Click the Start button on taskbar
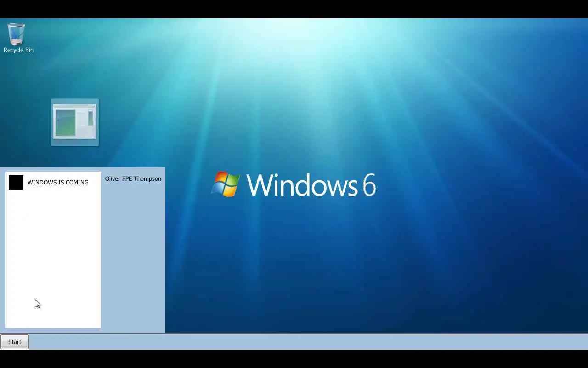This screenshot has width=588, height=368. click(15, 342)
